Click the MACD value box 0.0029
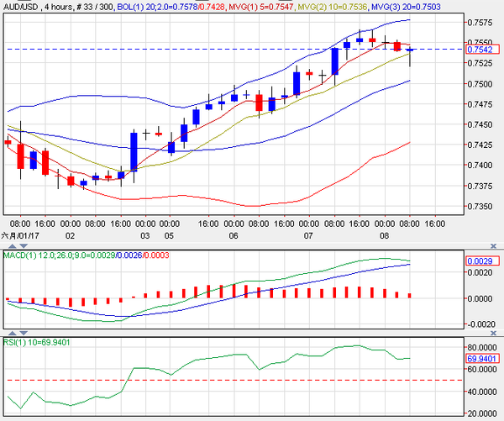Viewport: 504px width, 421px height. point(478,262)
